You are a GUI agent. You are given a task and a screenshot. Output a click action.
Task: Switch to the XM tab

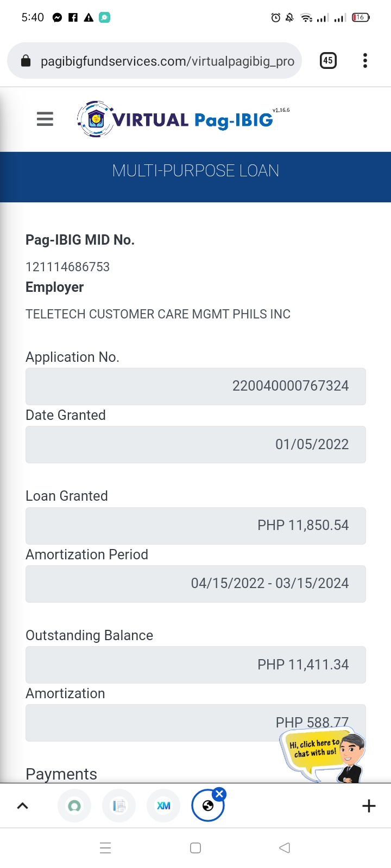click(x=163, y=806)
